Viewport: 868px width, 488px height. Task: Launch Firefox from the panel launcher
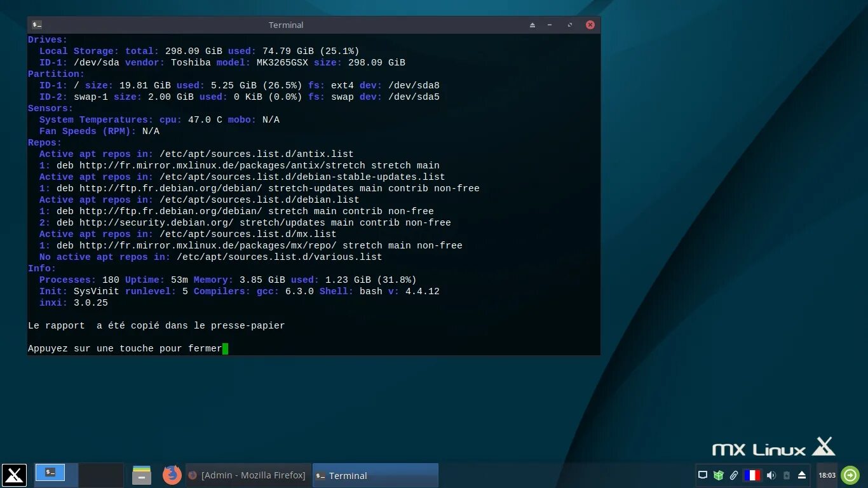click(x=172, y=475)
